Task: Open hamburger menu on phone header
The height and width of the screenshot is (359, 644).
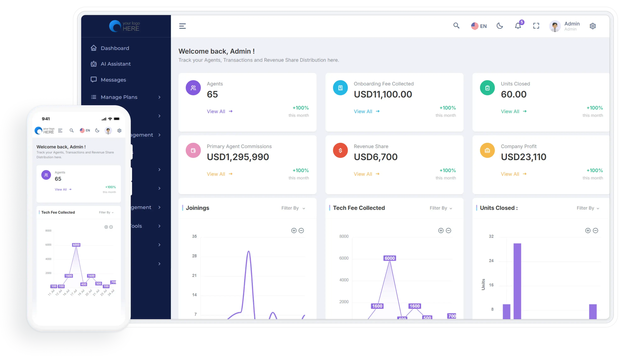Action: pos(60,131)
